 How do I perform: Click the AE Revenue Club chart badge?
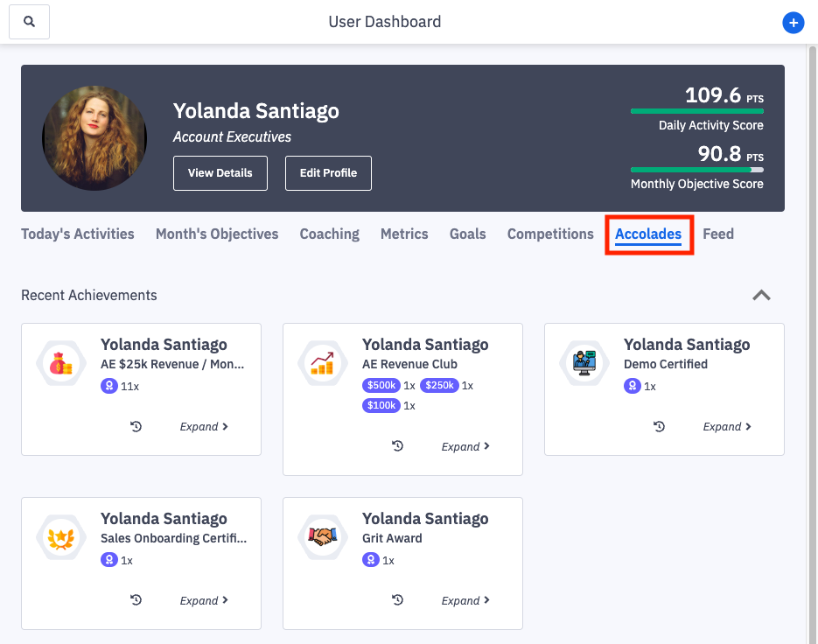tap(323, 363)
